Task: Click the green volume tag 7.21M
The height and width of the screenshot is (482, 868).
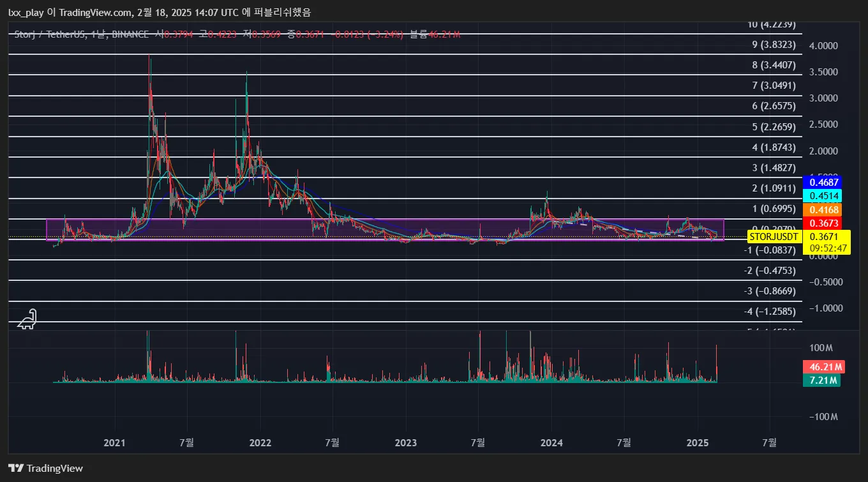Action: (x=821, y=380)
